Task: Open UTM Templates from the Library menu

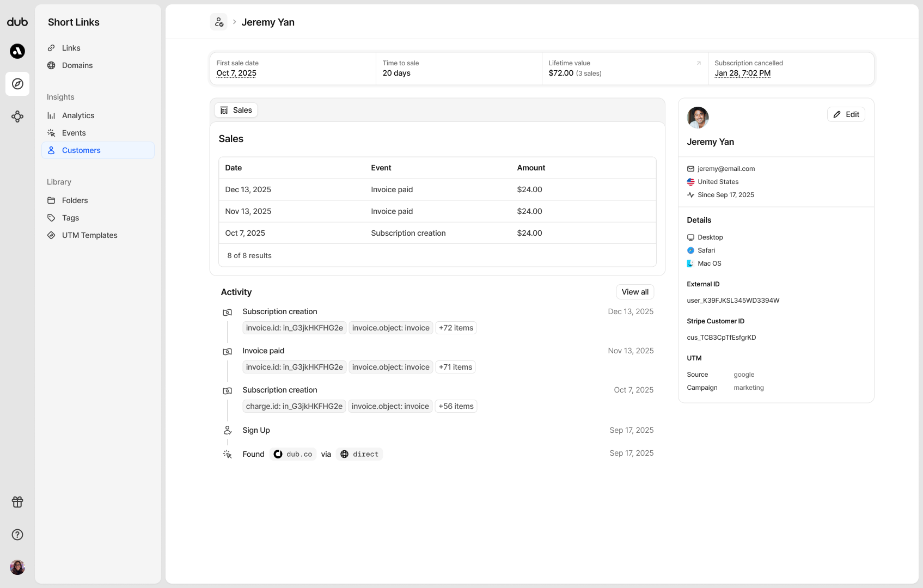Action: [x=89, y=235]
